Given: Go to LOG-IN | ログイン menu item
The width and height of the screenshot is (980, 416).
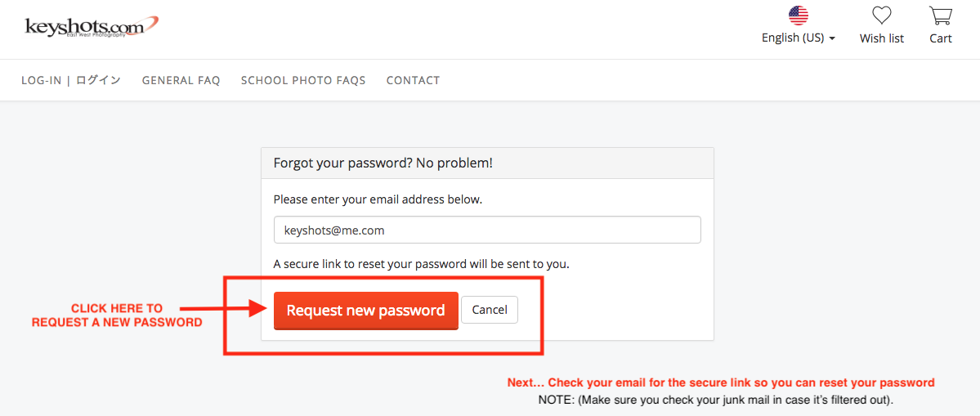Looking at the screenshot, I should (x=71, y=80).
